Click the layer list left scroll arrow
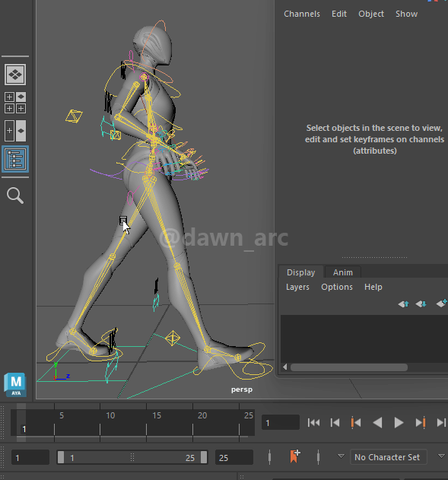The height and width of the screenshot is (480, 448). click(285, 367)
